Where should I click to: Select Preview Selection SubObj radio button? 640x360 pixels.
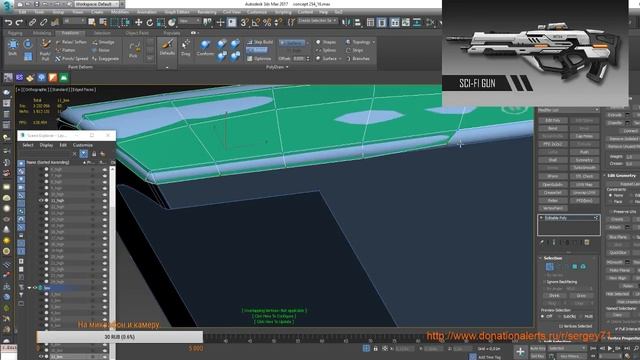tap(560, 316)
